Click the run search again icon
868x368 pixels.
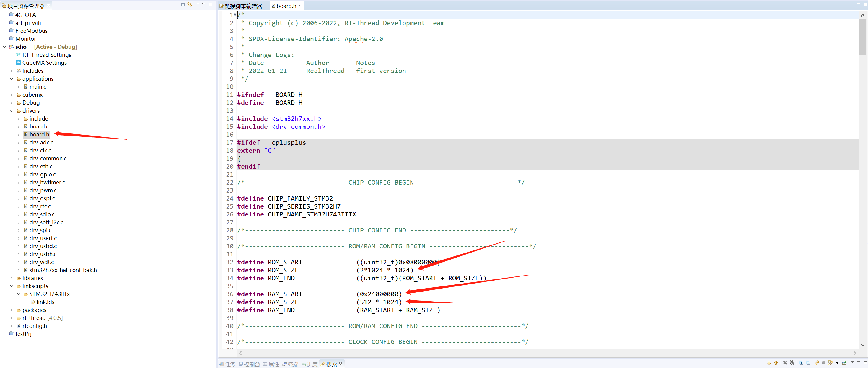pyautogui.click(x=817, y=363)
